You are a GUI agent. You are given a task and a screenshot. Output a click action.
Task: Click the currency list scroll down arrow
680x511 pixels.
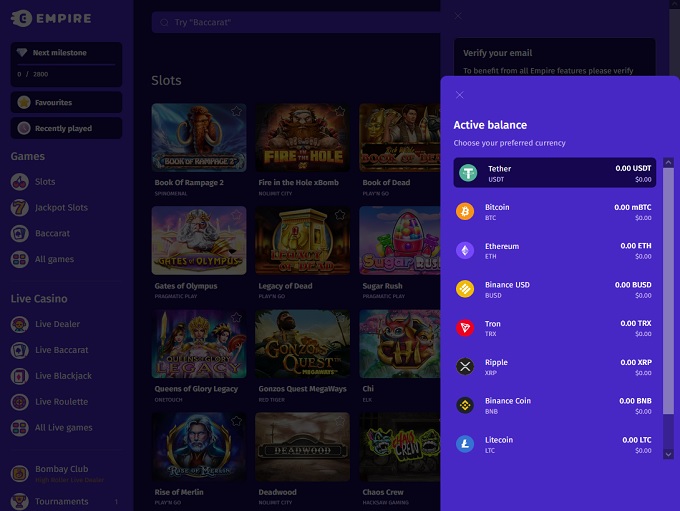pyautogui.click(x=668, y=454)
